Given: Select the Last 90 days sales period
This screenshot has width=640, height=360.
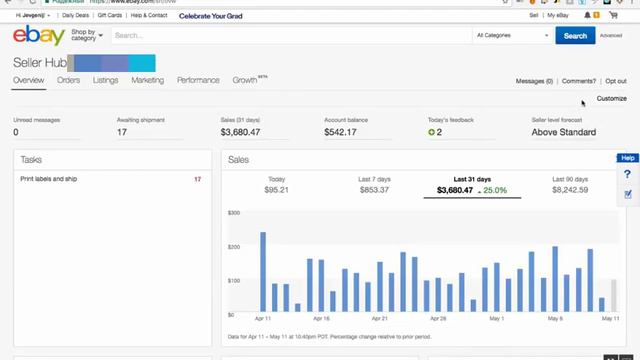Looking at the screenshot, I should tap(570, 185).
